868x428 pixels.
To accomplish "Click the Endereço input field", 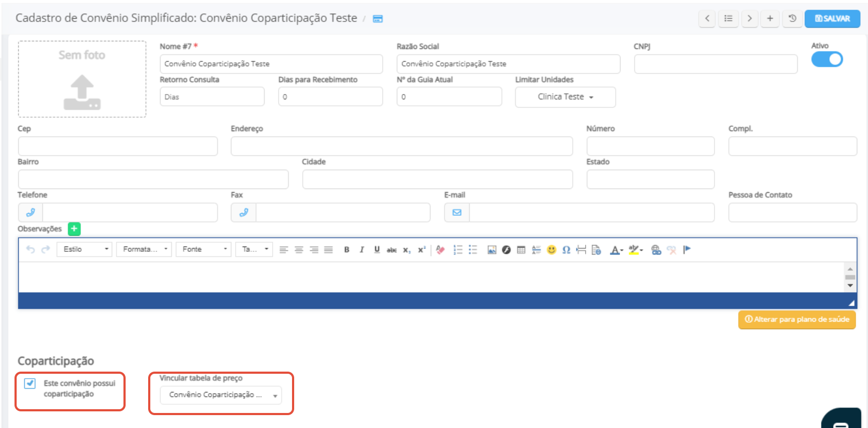I will point(402,146).
